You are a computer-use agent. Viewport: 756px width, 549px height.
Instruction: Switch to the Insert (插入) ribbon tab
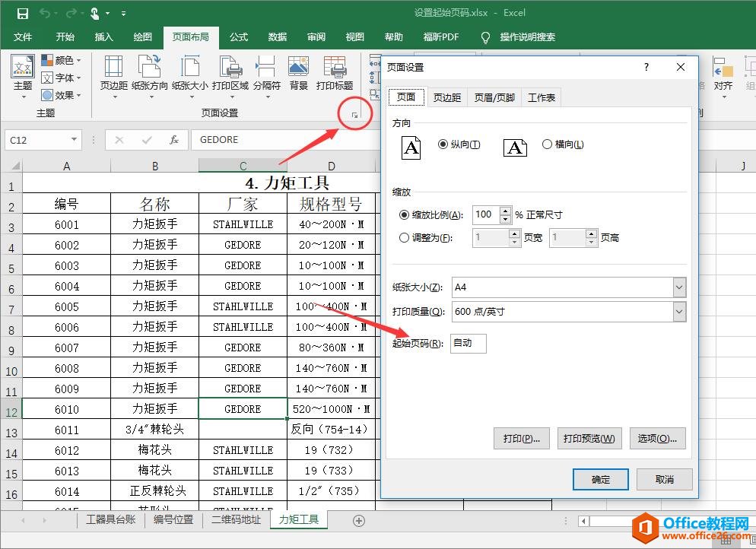click(x=103, y=37)
